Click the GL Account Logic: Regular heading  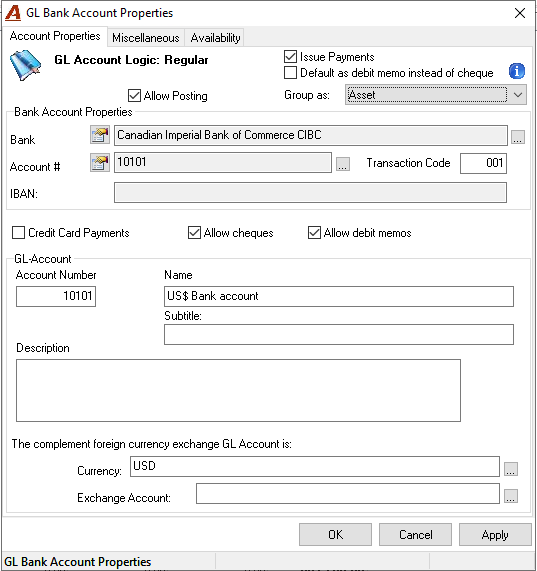pos(131,60)
